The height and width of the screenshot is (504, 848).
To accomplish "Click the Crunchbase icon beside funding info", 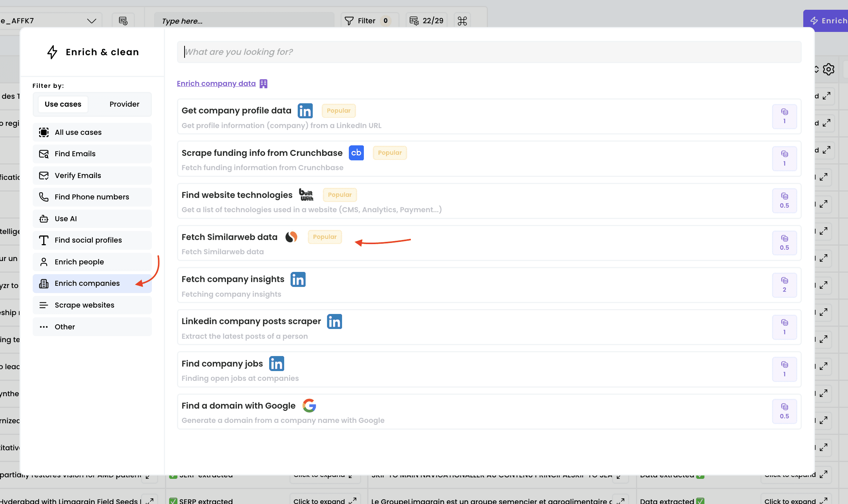I will 356,153.
